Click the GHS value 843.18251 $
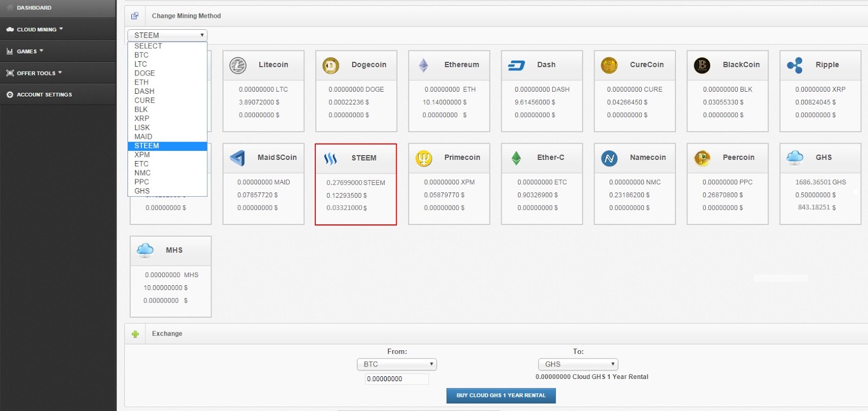The image size is (868, 411). click(x=816, y=208)
